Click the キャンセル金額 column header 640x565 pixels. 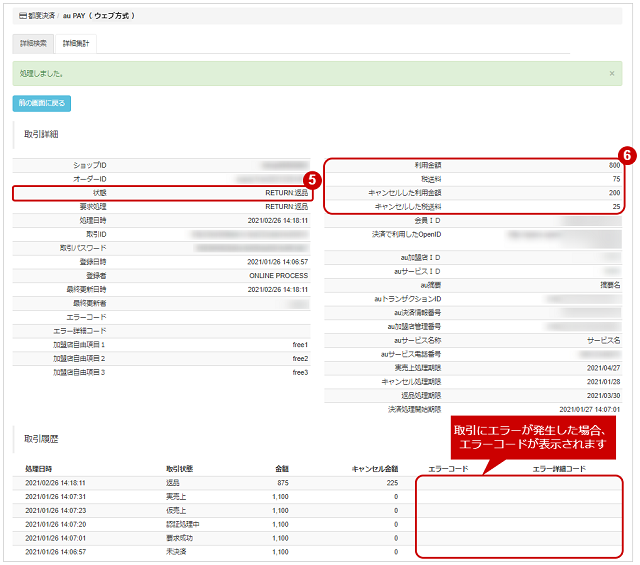pos(375,469)
